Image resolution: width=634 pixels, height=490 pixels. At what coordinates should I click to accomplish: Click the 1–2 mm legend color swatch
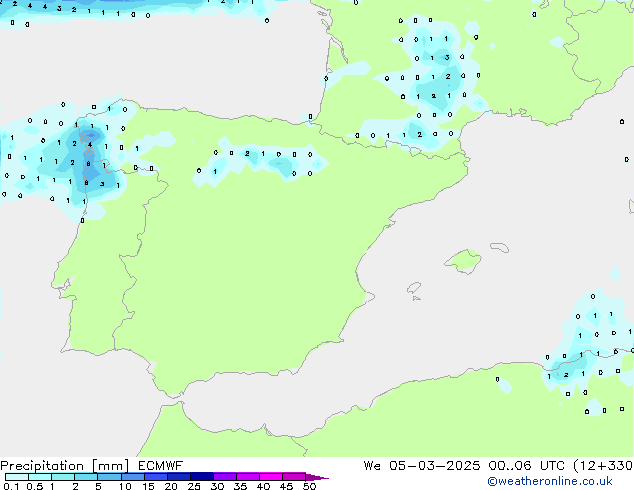(x=63, y=477)
